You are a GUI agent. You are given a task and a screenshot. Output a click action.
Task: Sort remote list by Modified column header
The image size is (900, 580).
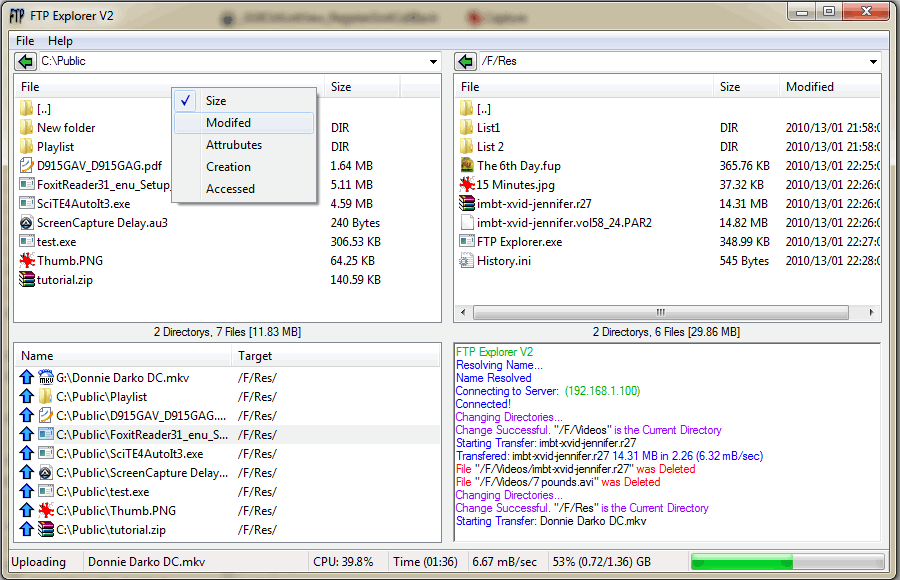[x=829, y=87]
